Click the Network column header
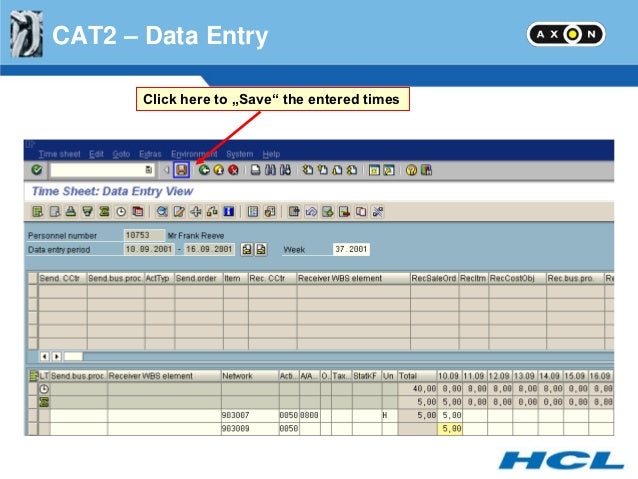Image resolution: width=638 pixels, height=479 pixels. pyautogui.click(x=250, y=376)
